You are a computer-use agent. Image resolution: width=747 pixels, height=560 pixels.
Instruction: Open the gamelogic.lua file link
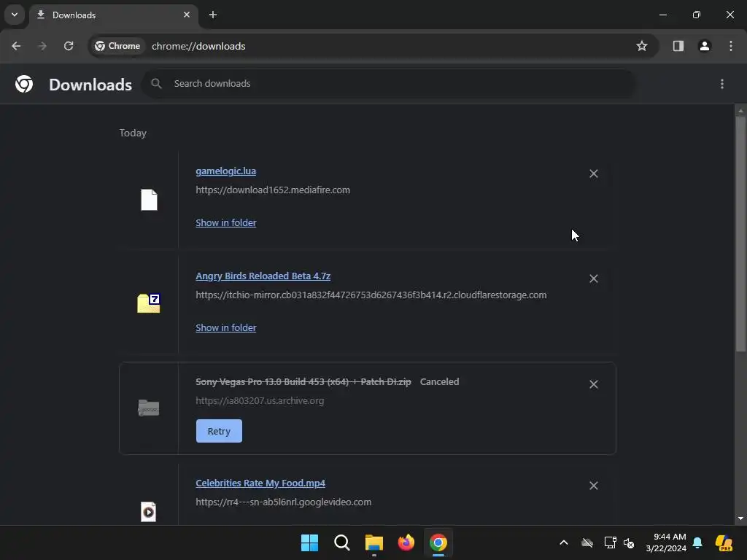pyautogui.click(x=226, y=171)
